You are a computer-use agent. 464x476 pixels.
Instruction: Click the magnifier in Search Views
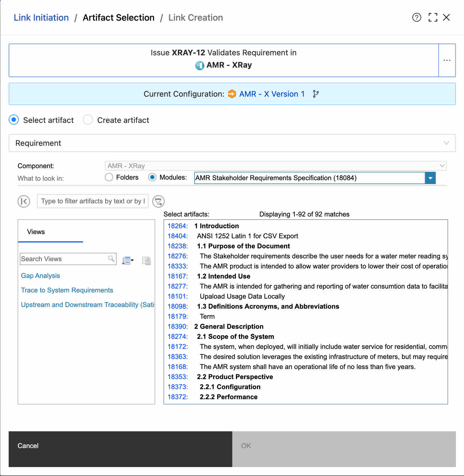coord(111,258)
